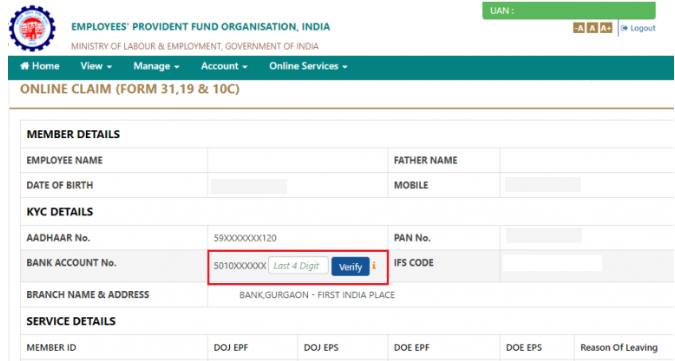
Task: Click the branch address BANK,GURGAON - FIRST INDIA PLACE
Action: 317,295
